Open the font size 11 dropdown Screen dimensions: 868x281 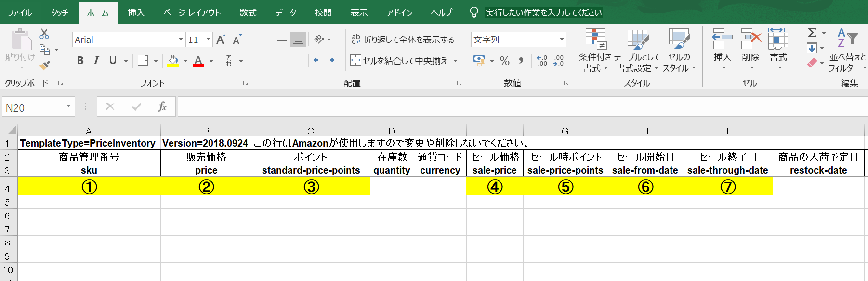pyautogui.click(x=208, y=40)
